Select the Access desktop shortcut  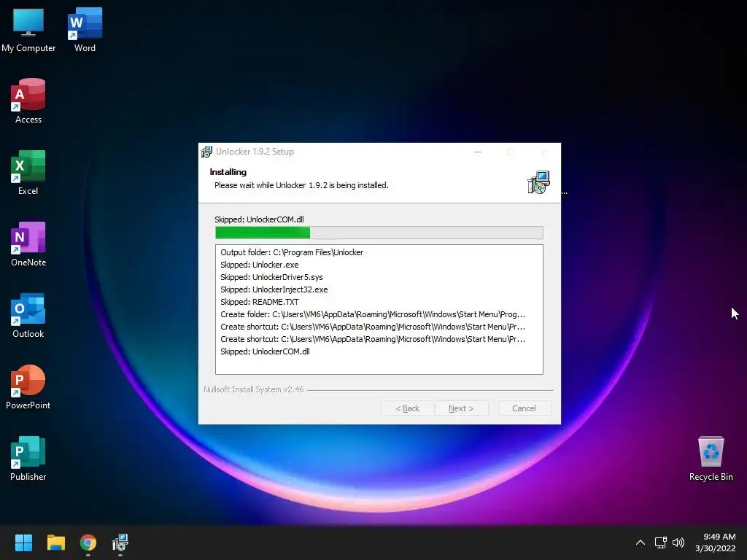[28, 101]
